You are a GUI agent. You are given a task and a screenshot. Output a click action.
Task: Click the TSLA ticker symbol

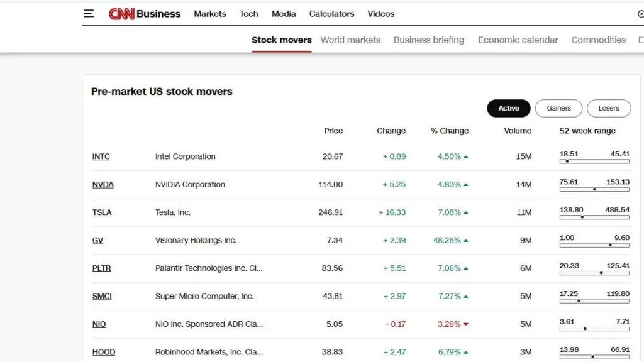point(102,212)
